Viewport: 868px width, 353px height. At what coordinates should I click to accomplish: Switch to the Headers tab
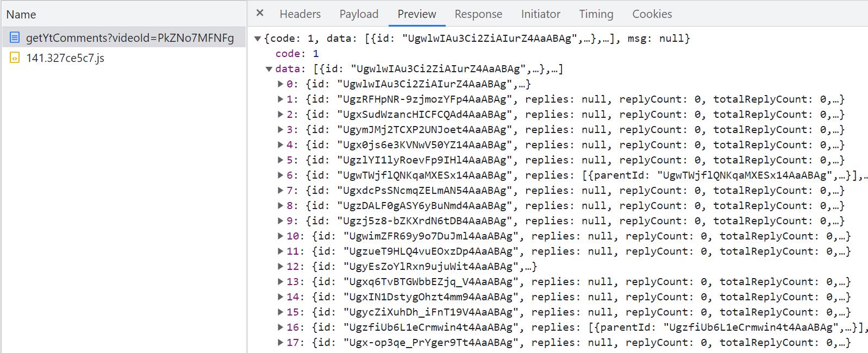click(300, 14)
